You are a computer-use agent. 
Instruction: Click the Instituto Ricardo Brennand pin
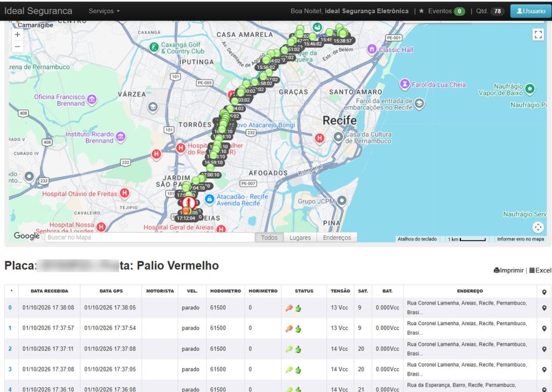pyautogui.click(x=120, y=136)
